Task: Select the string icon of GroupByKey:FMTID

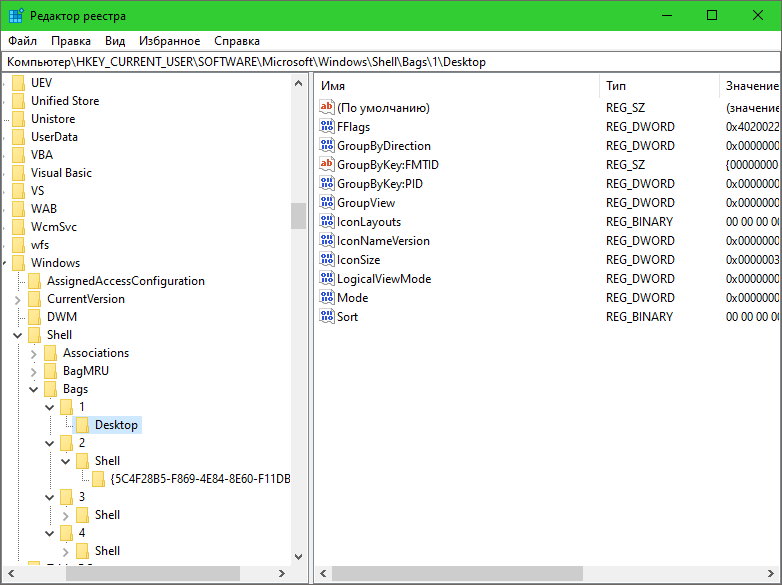Action: point(327,165)
